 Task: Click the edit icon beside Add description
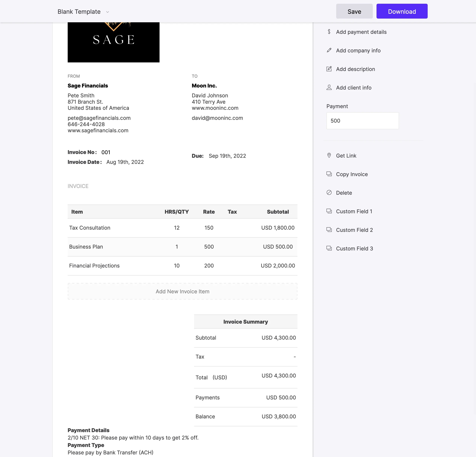pyautogui.click(x=329, y=69)
